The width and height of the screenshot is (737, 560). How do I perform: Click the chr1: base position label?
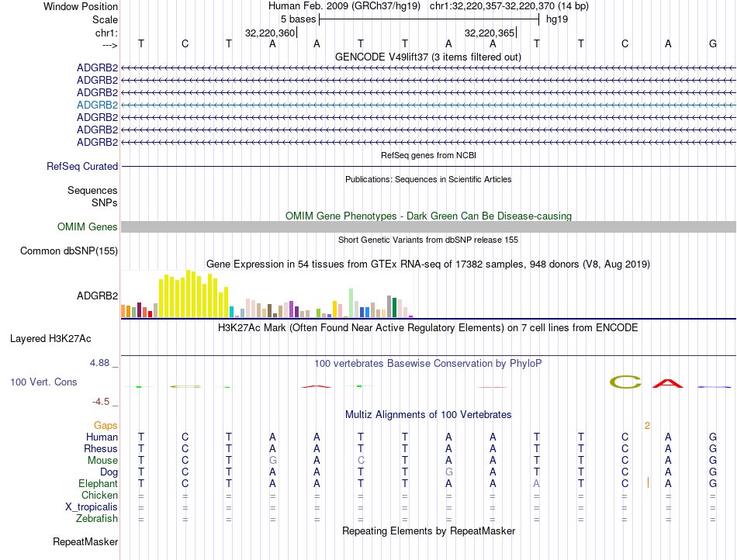[106, 33]
